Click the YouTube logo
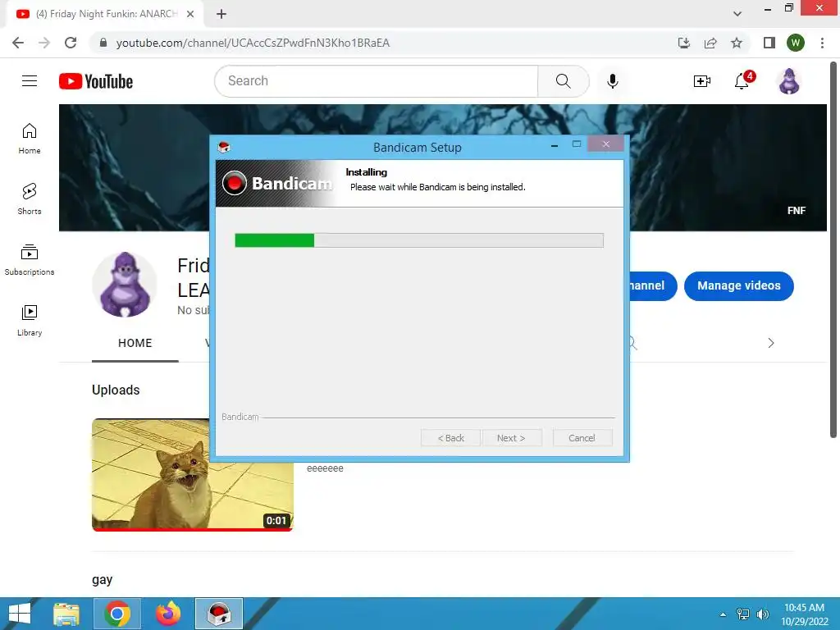 96,81
